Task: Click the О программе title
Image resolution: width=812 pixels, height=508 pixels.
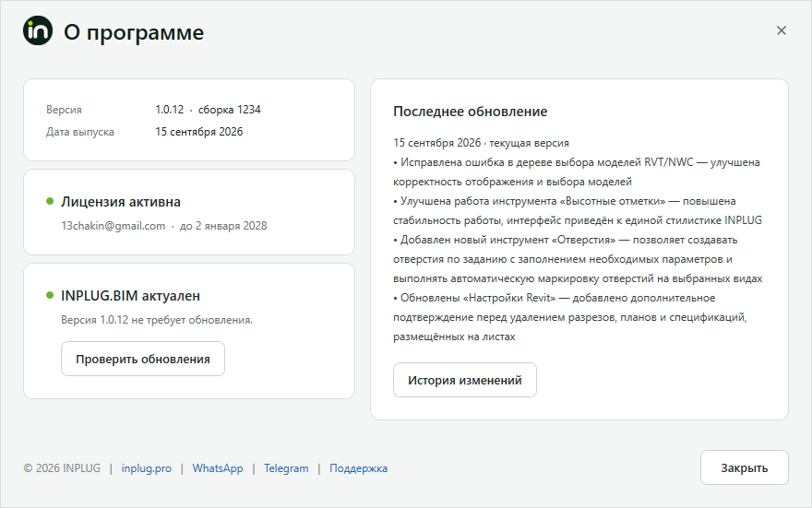Action: coord(134,32)
